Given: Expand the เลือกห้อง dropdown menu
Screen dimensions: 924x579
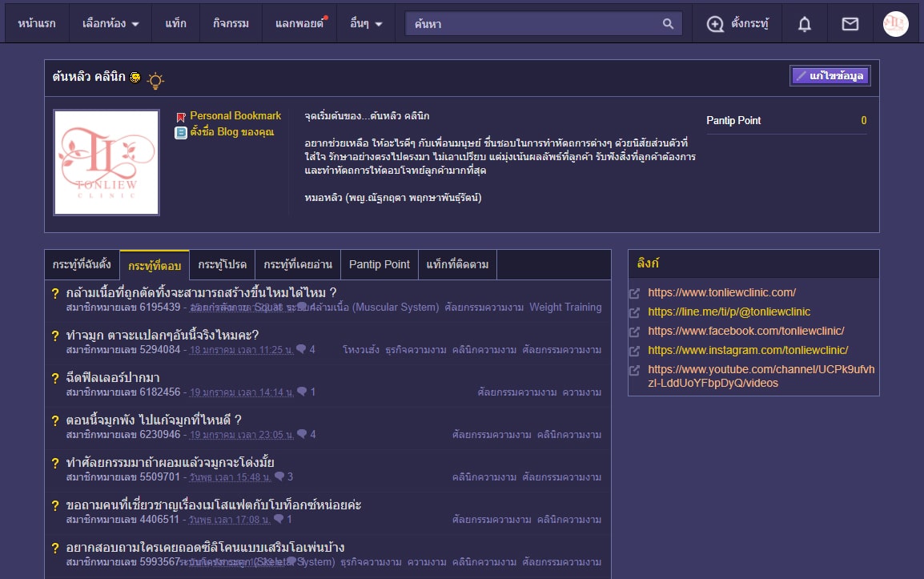Looking at the screenshot, I should tap(110, 24).
